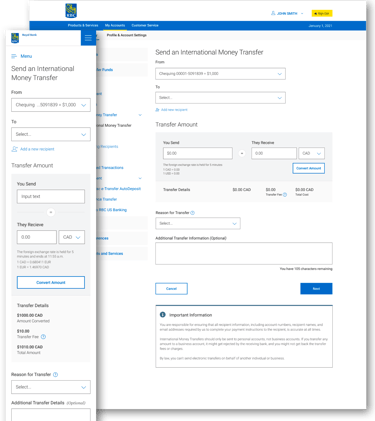Open the Products & Services menu
The width and height of the screenshot is (375, 421).
[x=83, y=25]
